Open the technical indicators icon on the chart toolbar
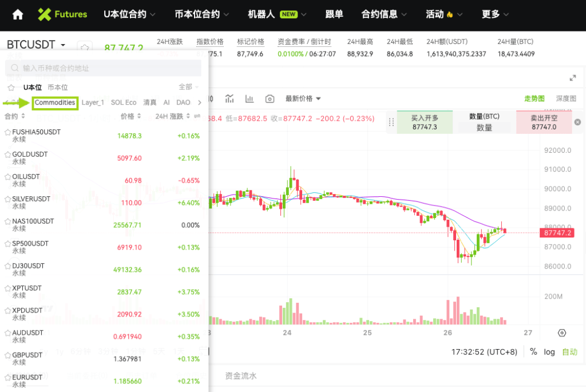The width and height of the screenshot is (586, 392). pos(229,98)
